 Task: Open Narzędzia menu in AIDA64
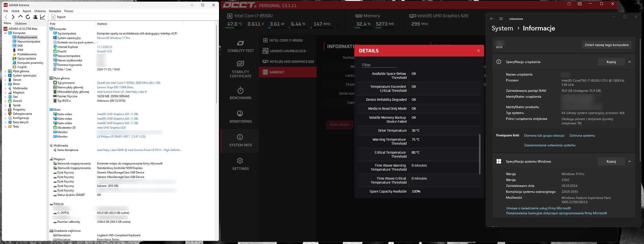click(x=55, y=11)
